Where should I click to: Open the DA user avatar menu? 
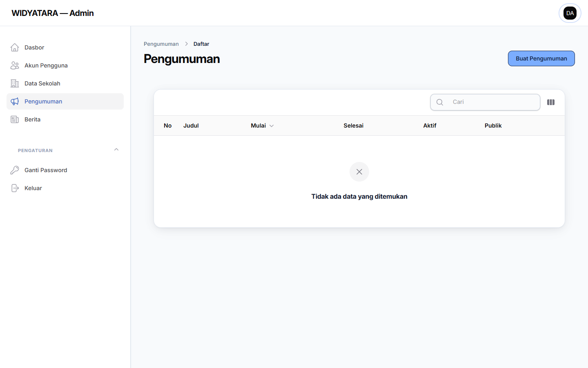point(570,13)
